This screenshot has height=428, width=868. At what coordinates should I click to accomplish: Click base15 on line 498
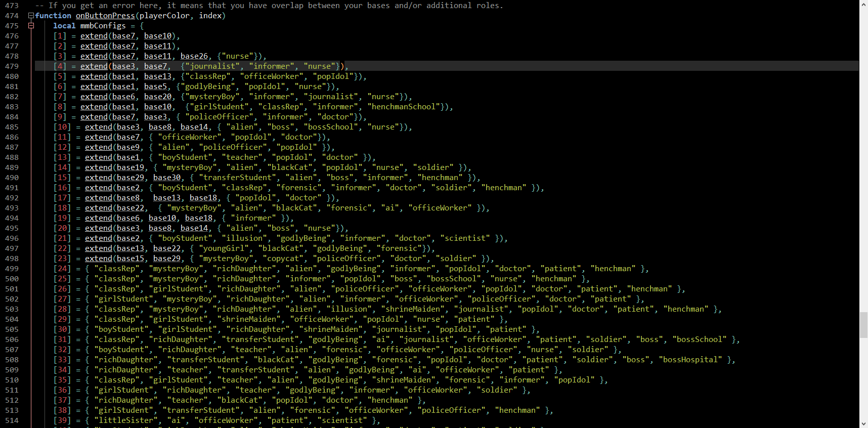(131, 259)
